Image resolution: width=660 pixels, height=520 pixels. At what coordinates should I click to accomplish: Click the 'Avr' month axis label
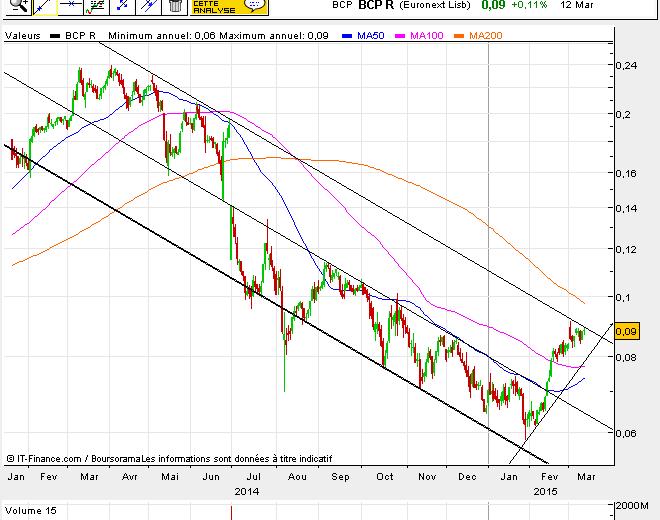[129, 477]
